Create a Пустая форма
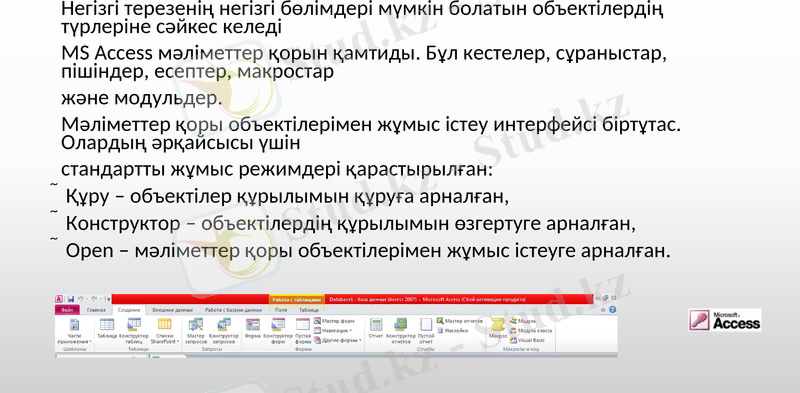 (x=303, y=331)
